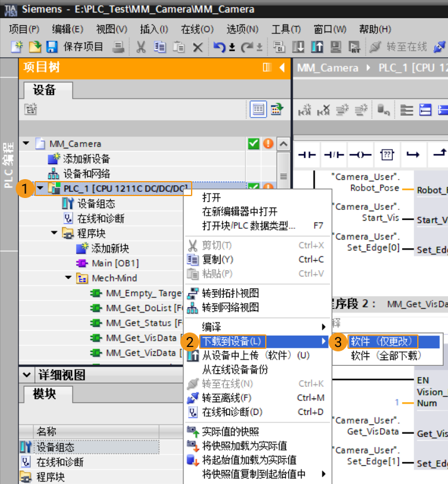Click the 名称 column header
Screen dimensions: 448x484
[96, 431]
